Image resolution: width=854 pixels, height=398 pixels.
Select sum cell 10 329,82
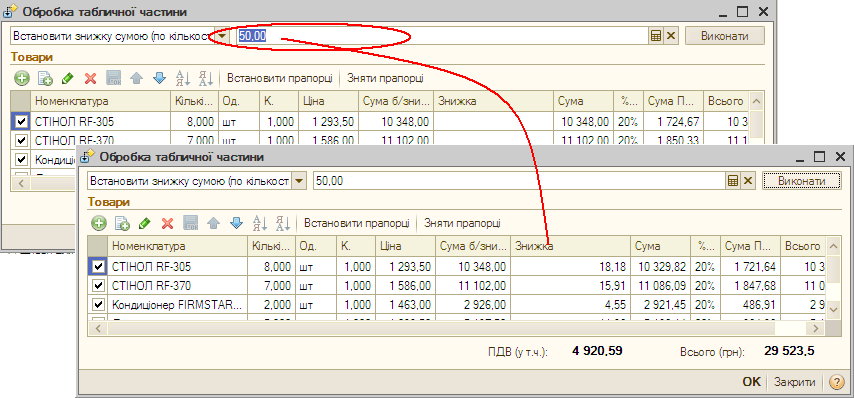coord(660,267)
